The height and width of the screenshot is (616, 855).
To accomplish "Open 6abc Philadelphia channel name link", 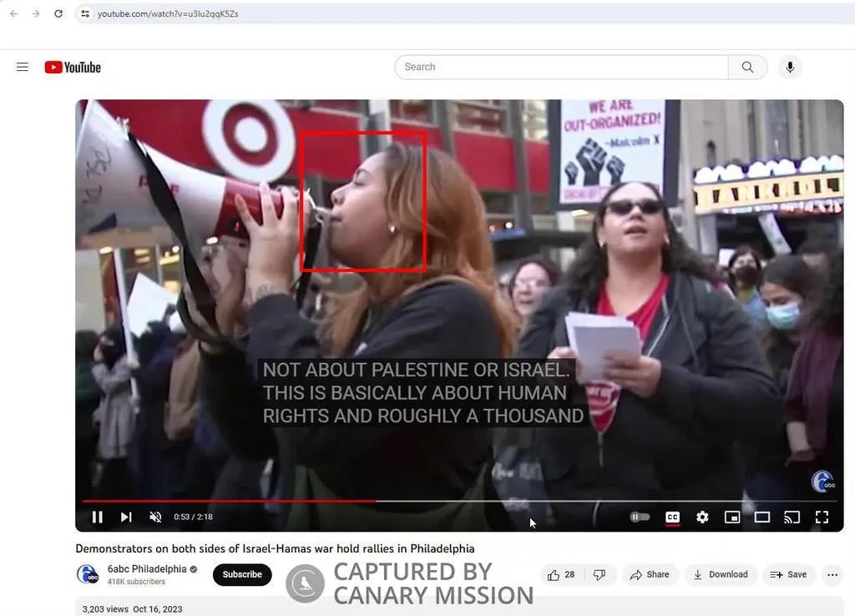I will tap(147, 569).
